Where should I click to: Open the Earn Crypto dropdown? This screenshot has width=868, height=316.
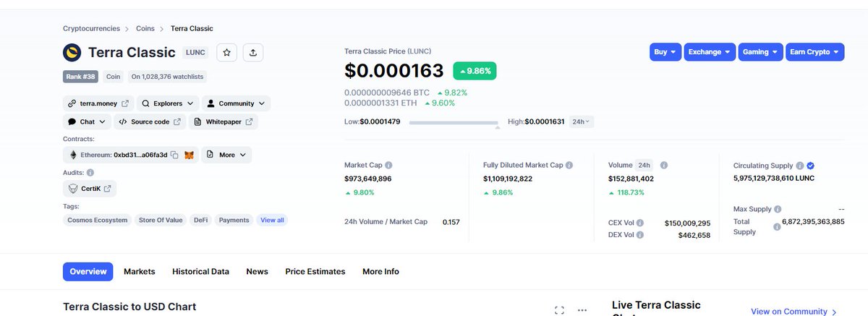(814, 52)
